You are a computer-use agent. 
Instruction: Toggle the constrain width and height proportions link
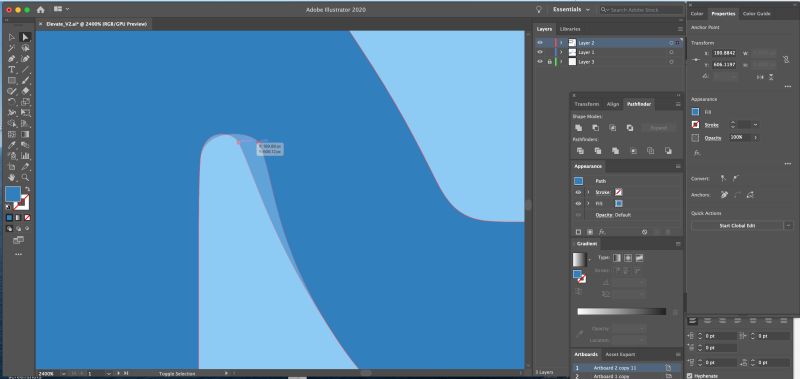coord(786,59)
